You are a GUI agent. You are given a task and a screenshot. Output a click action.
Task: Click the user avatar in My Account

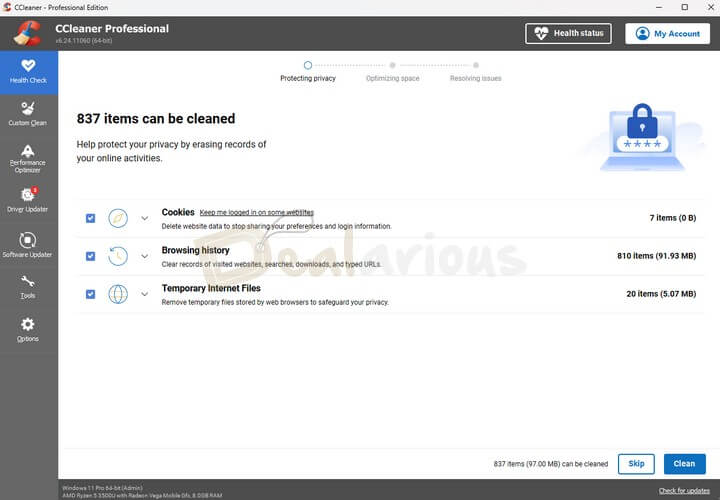click(x=642, y=34)
